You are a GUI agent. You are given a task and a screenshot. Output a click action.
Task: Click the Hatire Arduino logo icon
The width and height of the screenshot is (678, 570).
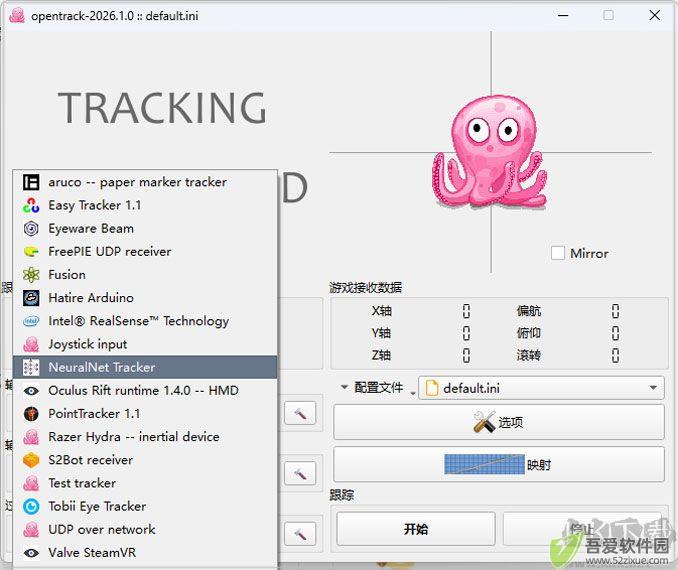coord(31,298)
